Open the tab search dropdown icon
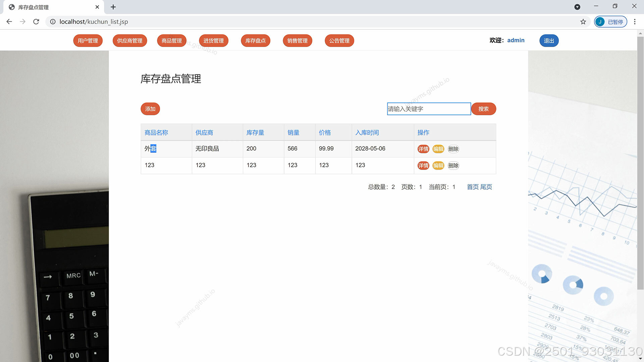This screenshot has width=644, height=362. pyautogui.click(x=577, y=7)
